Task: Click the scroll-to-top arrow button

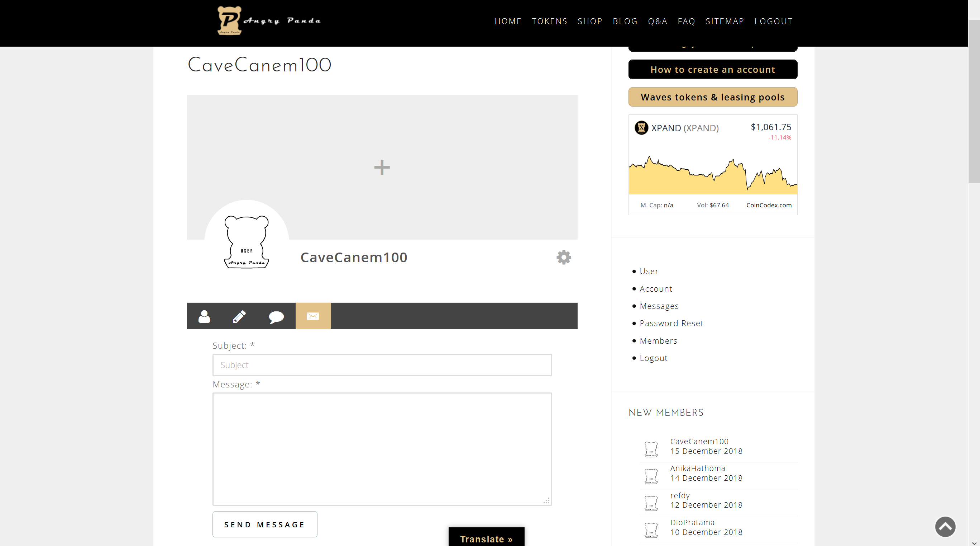Action: coord(945,527)
